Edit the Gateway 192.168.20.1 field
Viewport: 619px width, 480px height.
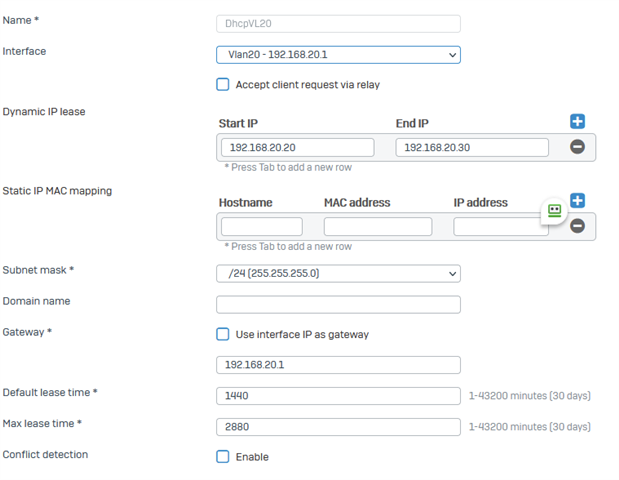click(x=338, y=365)
